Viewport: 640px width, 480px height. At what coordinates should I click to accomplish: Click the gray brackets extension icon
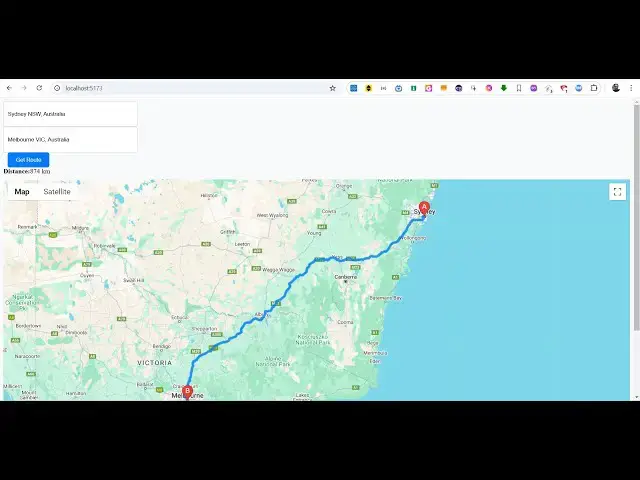[383, 88]
